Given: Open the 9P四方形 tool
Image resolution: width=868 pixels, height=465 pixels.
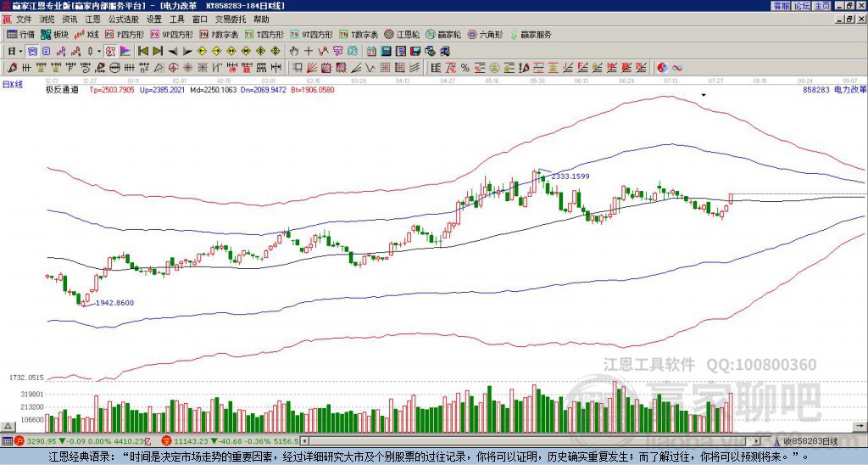Looking at the screenshot, I should 172,34.
